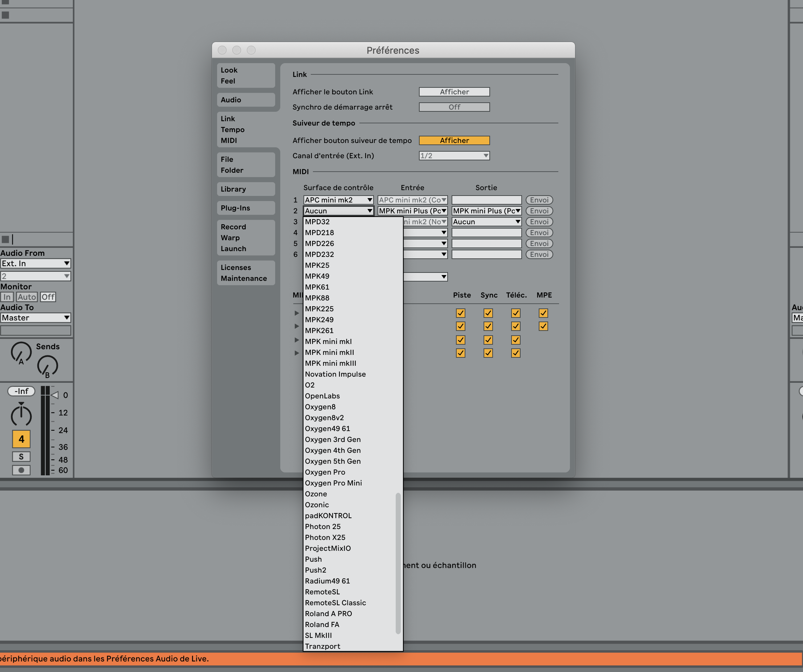Click the clip stop square button

pos(5,239)
